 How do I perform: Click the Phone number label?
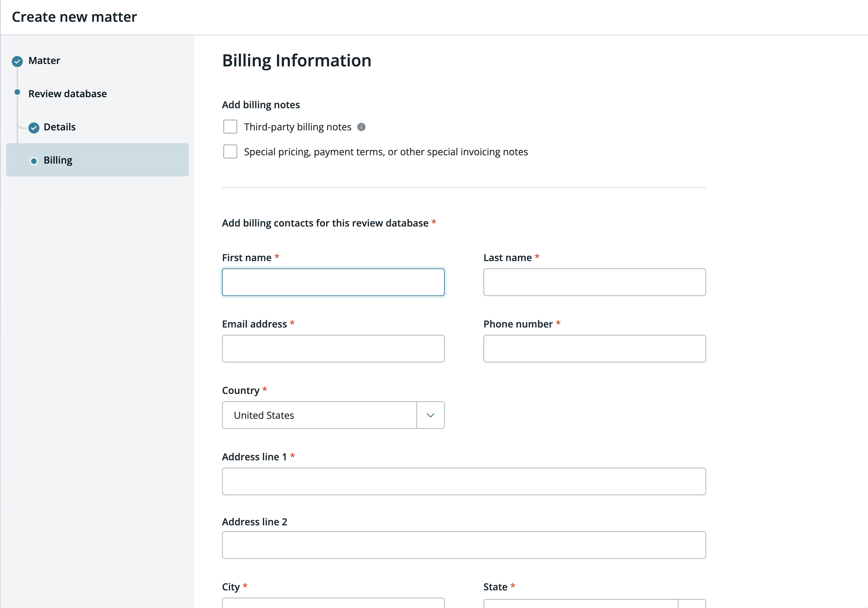(518, 324)
